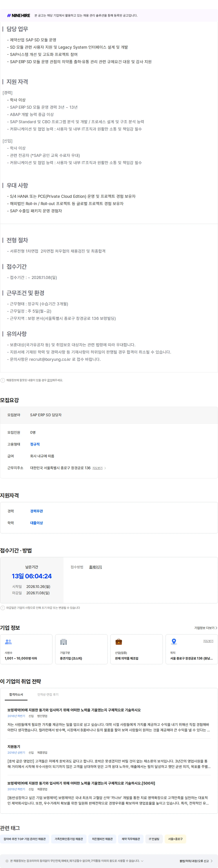The width and height of the screenshot is (218, 868).
Task: Click the employees people icon in 사원수 card
Action: coord(8,642)
